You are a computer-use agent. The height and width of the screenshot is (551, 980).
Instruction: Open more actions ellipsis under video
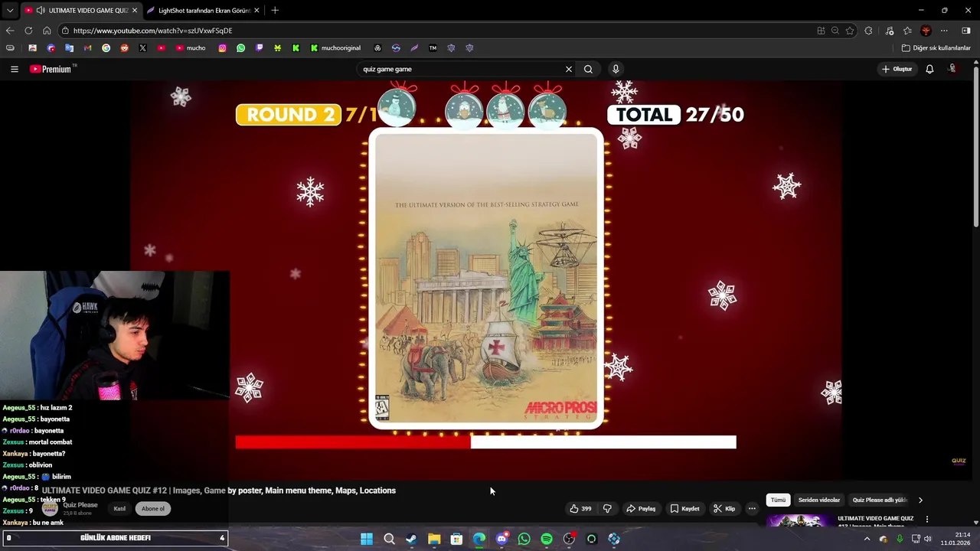pos(752,508)
